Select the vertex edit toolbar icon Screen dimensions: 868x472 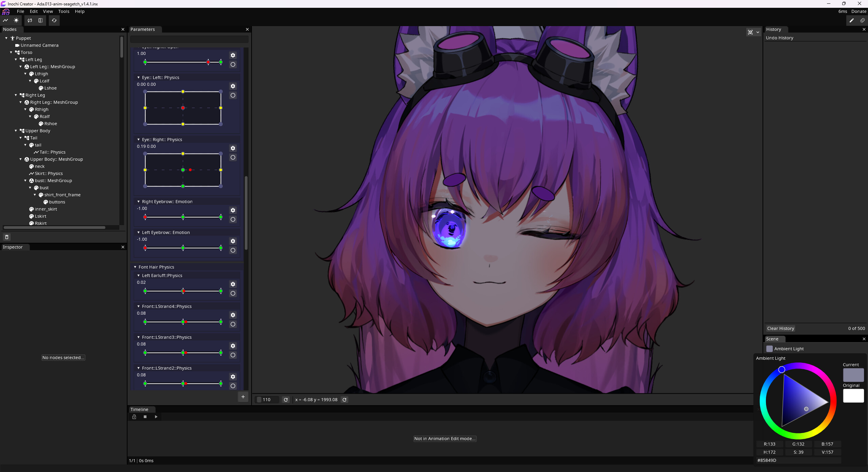coord(5,20)
